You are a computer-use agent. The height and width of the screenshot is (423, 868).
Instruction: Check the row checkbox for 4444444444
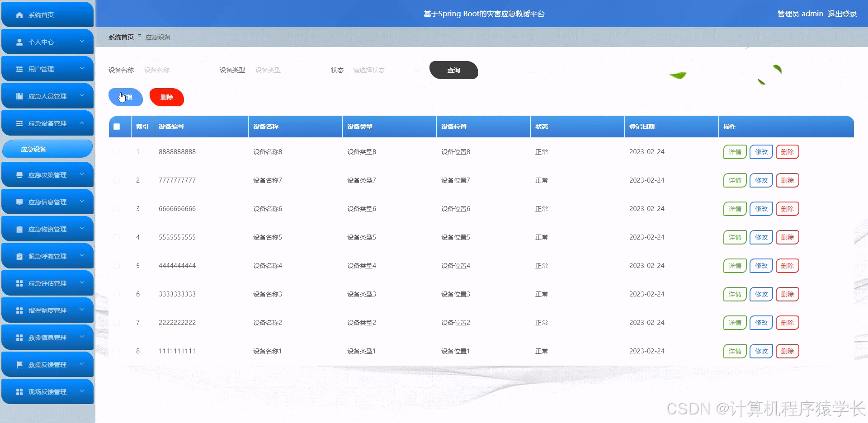[117, 266]
